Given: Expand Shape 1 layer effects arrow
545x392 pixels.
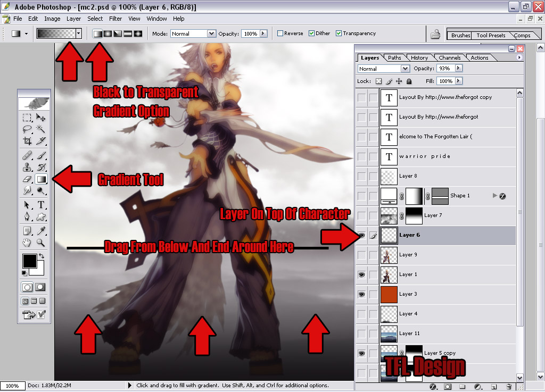Looking at the screenshot, I should (x=494, y=196).
